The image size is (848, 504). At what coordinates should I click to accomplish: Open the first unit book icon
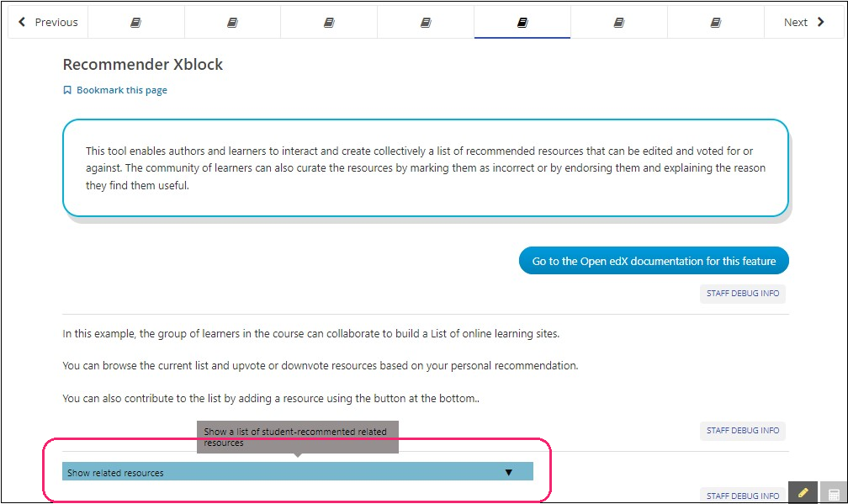click(135, 23)
